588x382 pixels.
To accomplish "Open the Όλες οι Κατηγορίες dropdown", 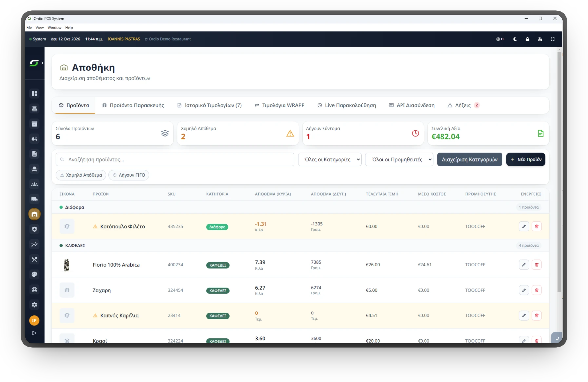I will point(330,160).
